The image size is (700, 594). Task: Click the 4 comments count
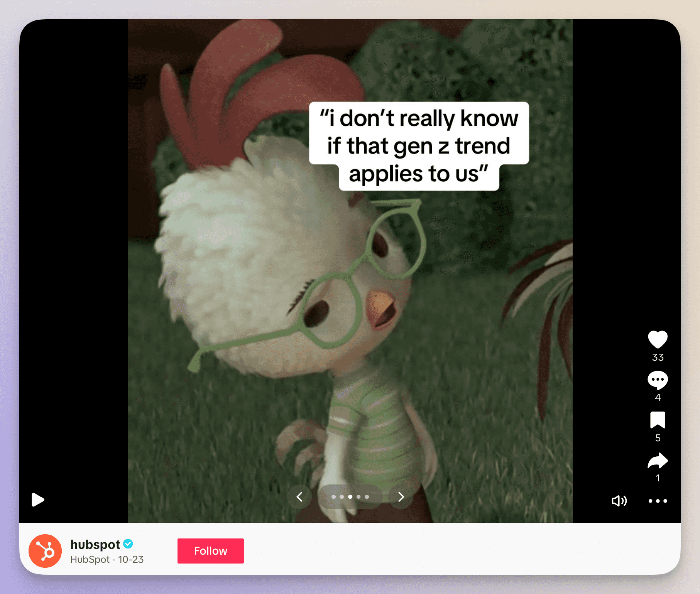[658, 397]
